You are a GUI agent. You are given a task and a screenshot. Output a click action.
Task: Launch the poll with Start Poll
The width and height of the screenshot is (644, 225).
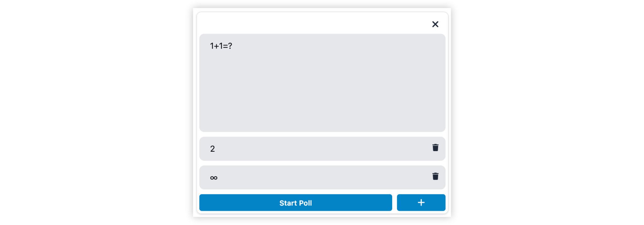point(295,203)
